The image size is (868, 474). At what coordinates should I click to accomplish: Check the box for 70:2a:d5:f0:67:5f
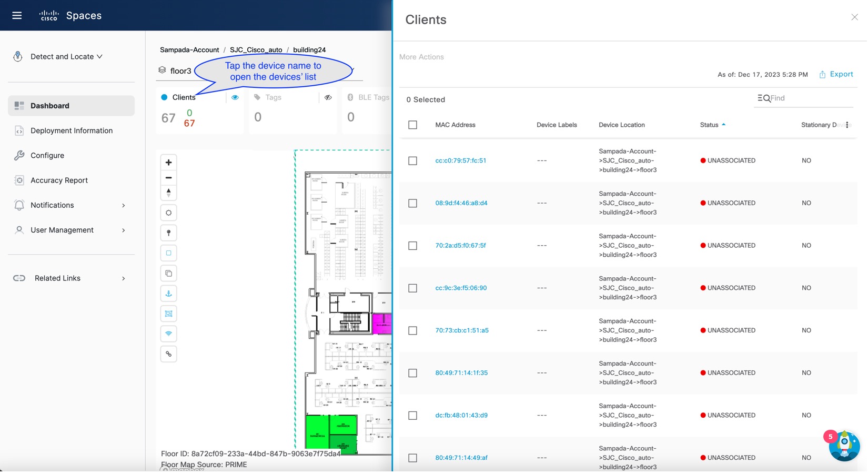click(413, 246)
